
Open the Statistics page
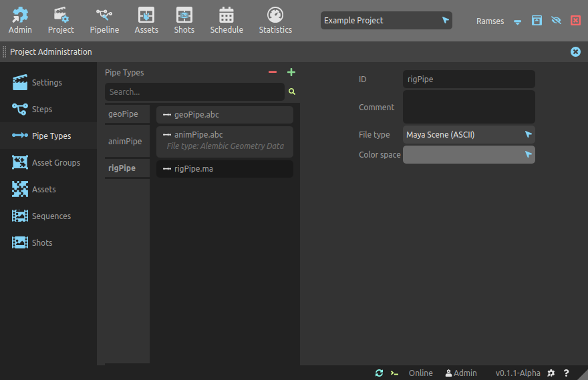275,21
